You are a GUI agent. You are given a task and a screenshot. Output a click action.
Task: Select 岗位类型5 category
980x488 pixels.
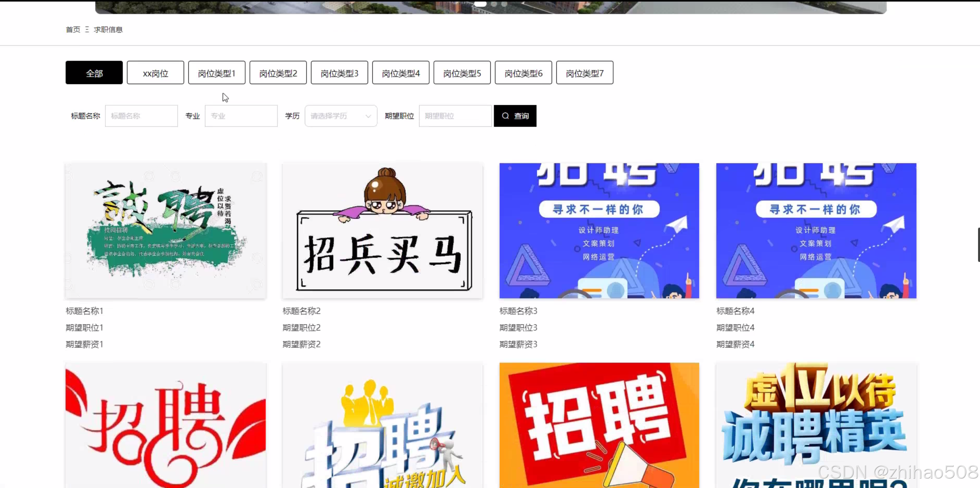[462, 73]
